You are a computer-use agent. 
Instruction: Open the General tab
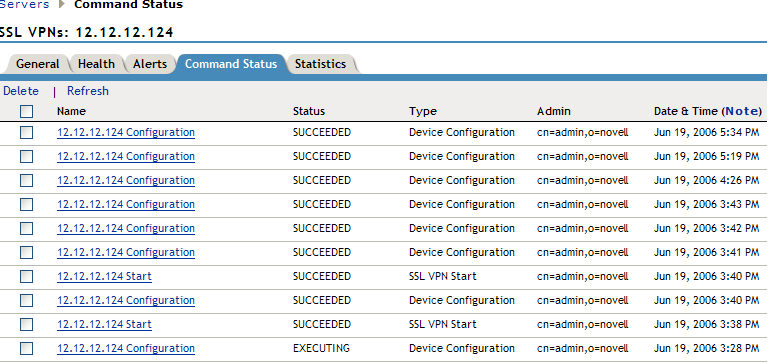[37, 64]
